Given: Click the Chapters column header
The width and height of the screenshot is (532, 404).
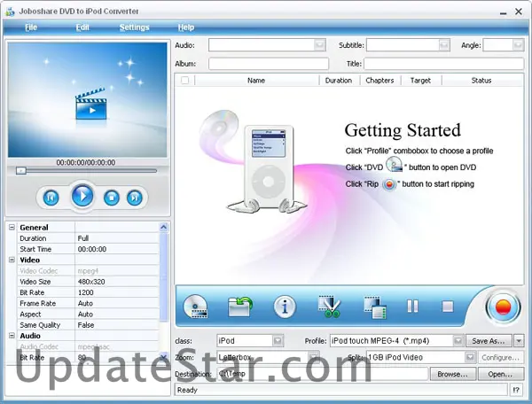Looking at the screenshot, I should [x=380, y=81].
